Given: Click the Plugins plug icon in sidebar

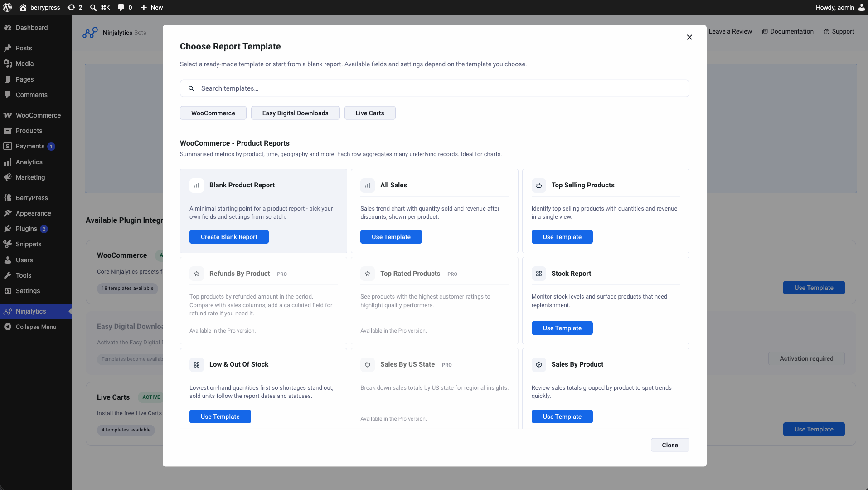Looking at the screenshot, I should [x=8, y=229].
